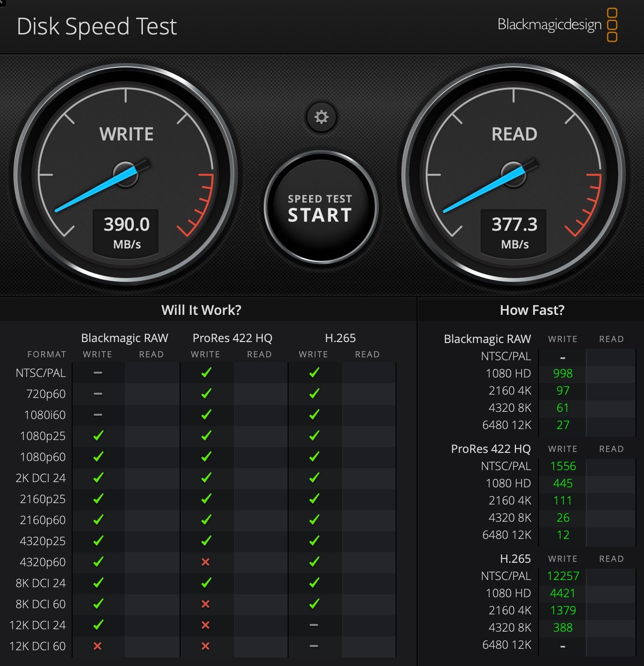Click the checkmark for 1080p60 Blackmagic RAW write
644x666 pixels.
(x=98, y=456)
